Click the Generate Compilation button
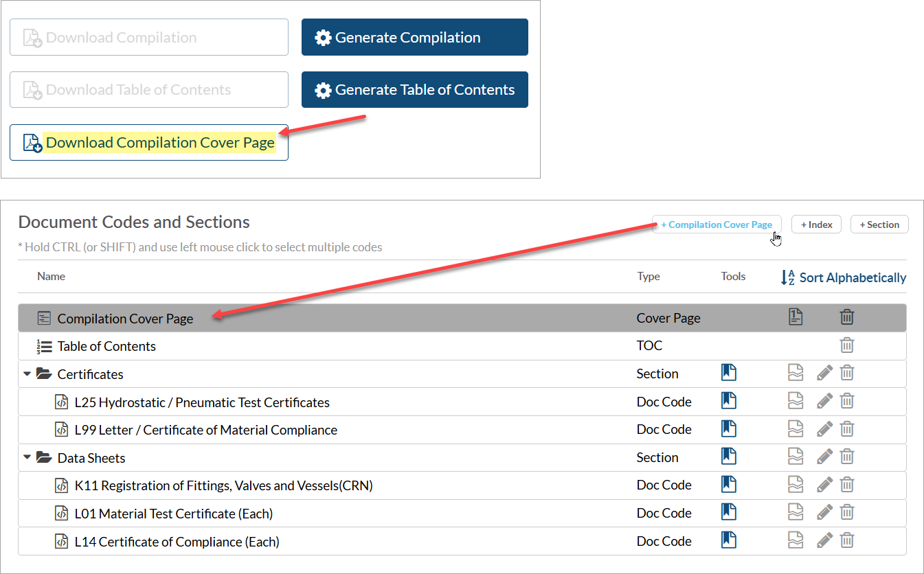Image resolution: width=924 pixels, height=574 pixels. tap(415, 37)
